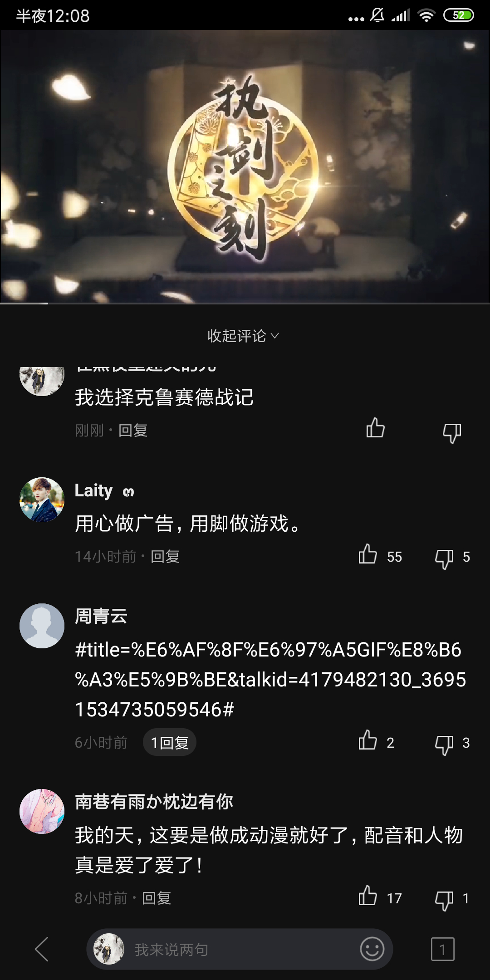Reply to the 克鲁赛德战记 comment
Screen dimensions: 490x980
(x=133, y=430)
